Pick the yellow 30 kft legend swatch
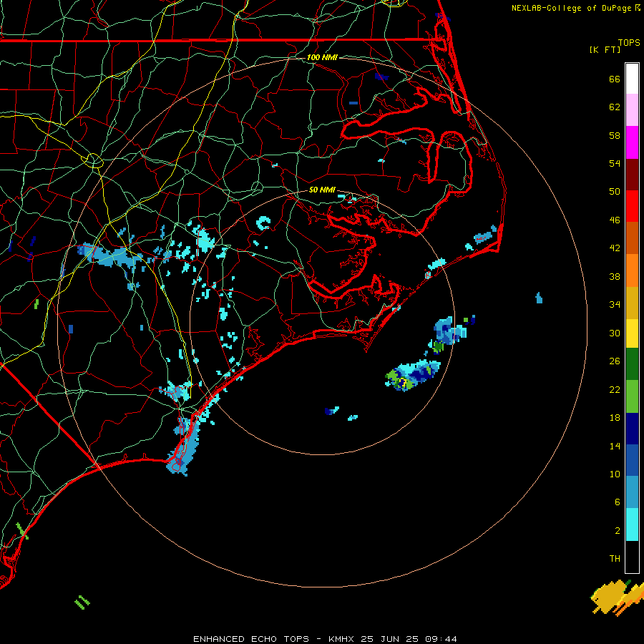 632,333
